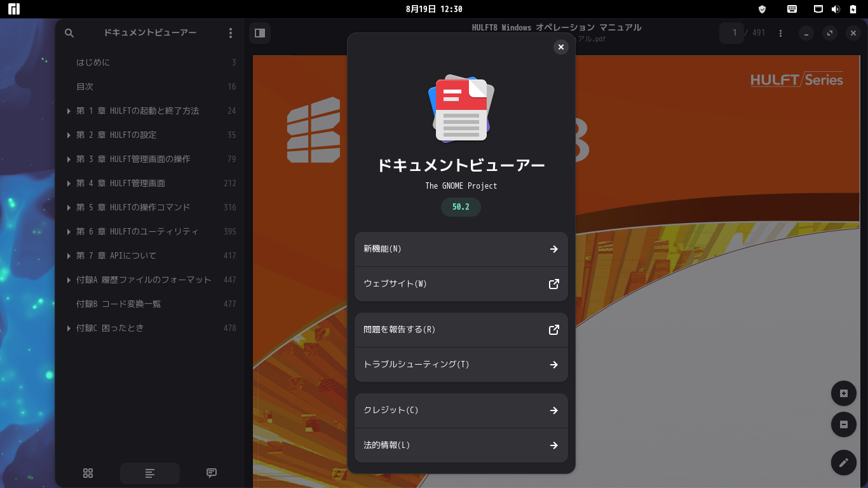Click the volume speaker tray icon
Viewport: 868px width, 488px height.
(836, 9)
